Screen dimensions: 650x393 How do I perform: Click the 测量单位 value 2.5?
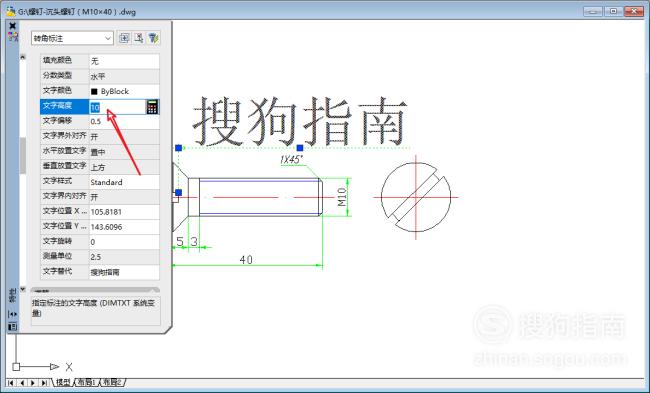coord(124,257)
